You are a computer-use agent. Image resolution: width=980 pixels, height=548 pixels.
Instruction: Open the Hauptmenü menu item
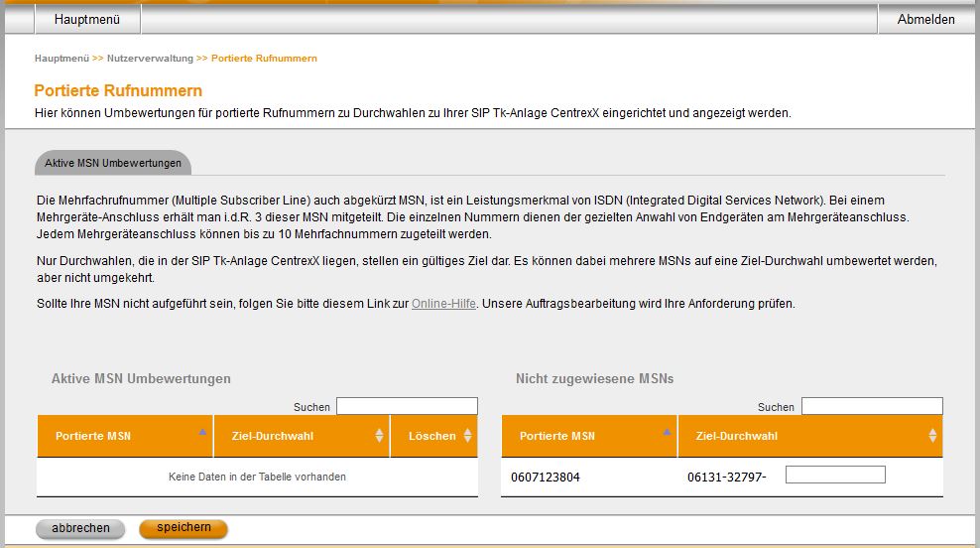(x=87, y=20)
